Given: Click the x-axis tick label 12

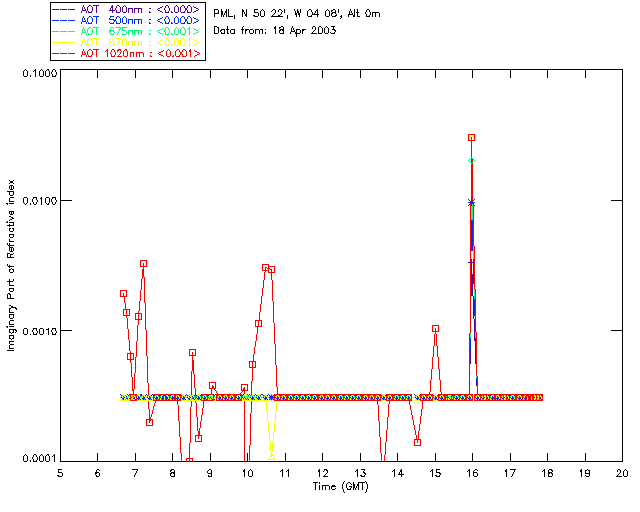Looking at the screenshot, I should tap(322, 473).
